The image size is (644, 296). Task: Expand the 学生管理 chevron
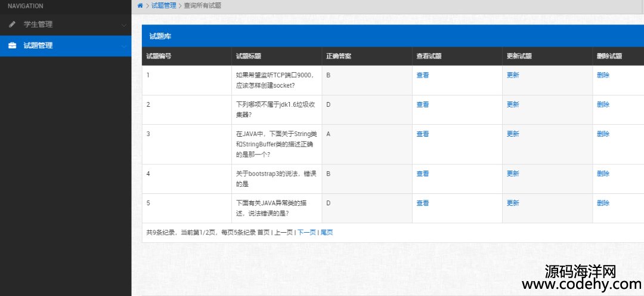click(124, 25)
